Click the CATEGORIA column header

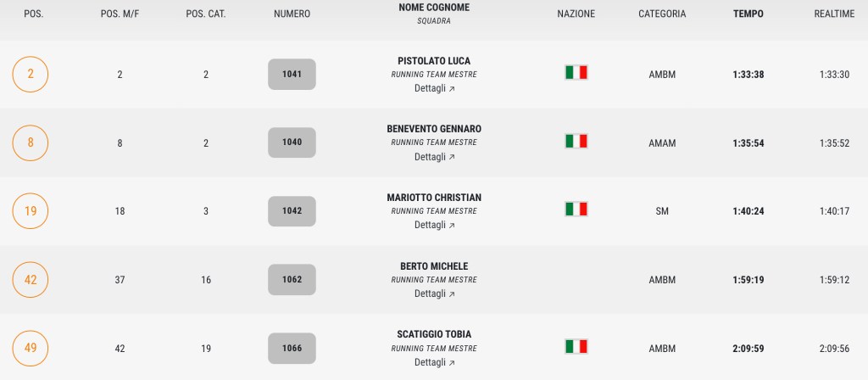tap(662, 14)
